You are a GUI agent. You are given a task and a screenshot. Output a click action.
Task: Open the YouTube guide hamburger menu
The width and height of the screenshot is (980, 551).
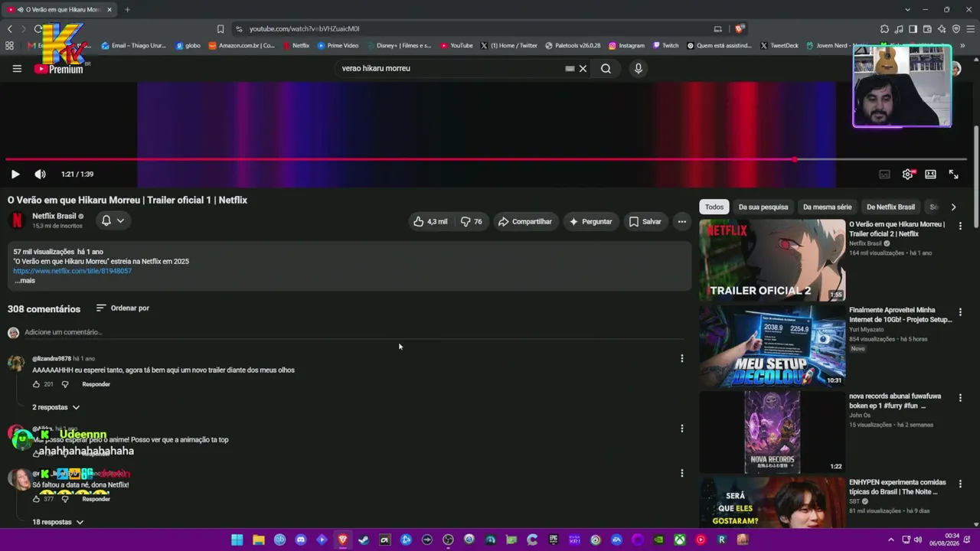[x=17, y=68]
